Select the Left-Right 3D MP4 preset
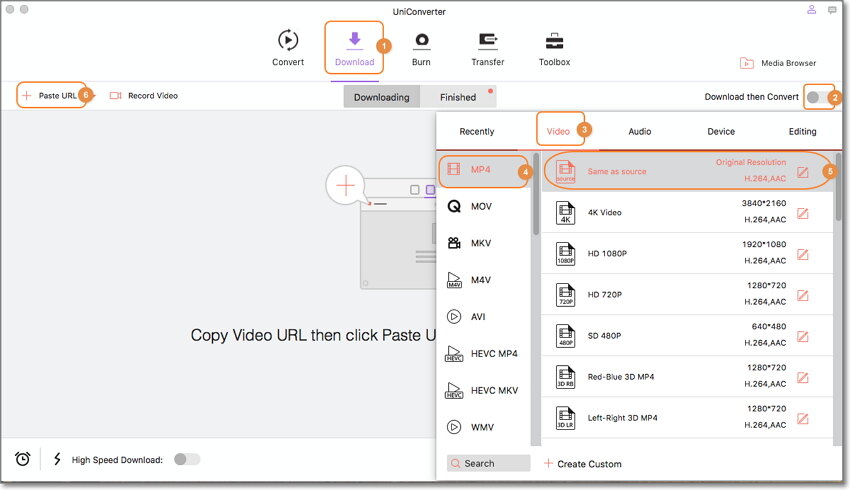850x490 pixels. [x=687, y=418]
